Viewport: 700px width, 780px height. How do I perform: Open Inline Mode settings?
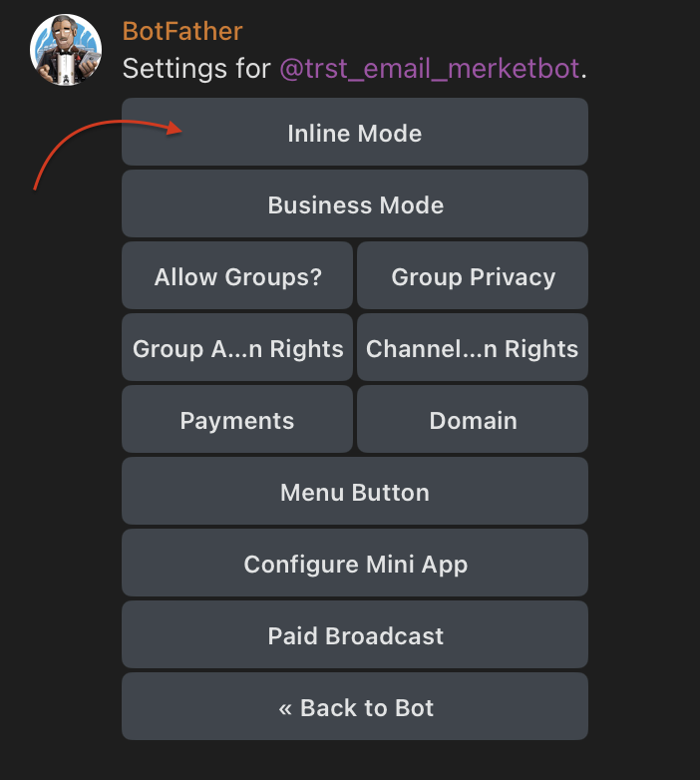click(x=354, y=133)
